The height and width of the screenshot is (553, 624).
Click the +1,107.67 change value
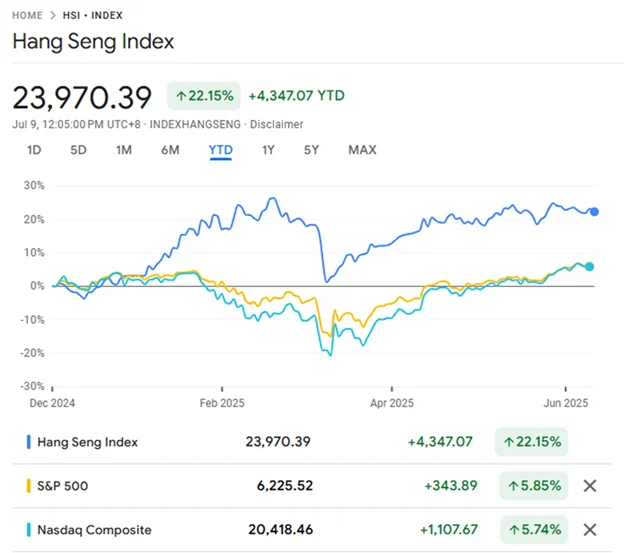click(x=448, y=530)
